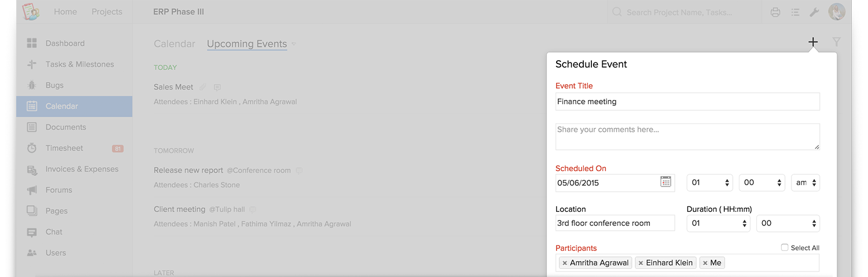Go to the Projects link
The width and height of the screenshot is (868, 277).
coord(107,11)
